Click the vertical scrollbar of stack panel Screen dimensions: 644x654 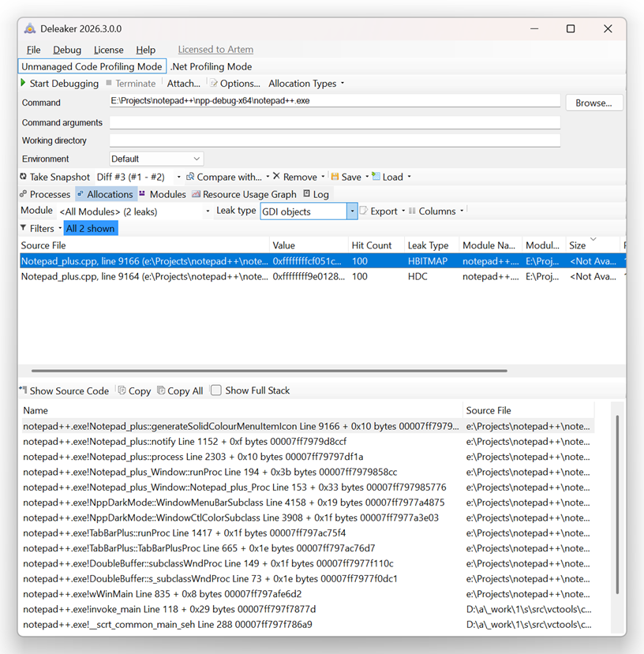pyautogui.click(x=617, y=504)
